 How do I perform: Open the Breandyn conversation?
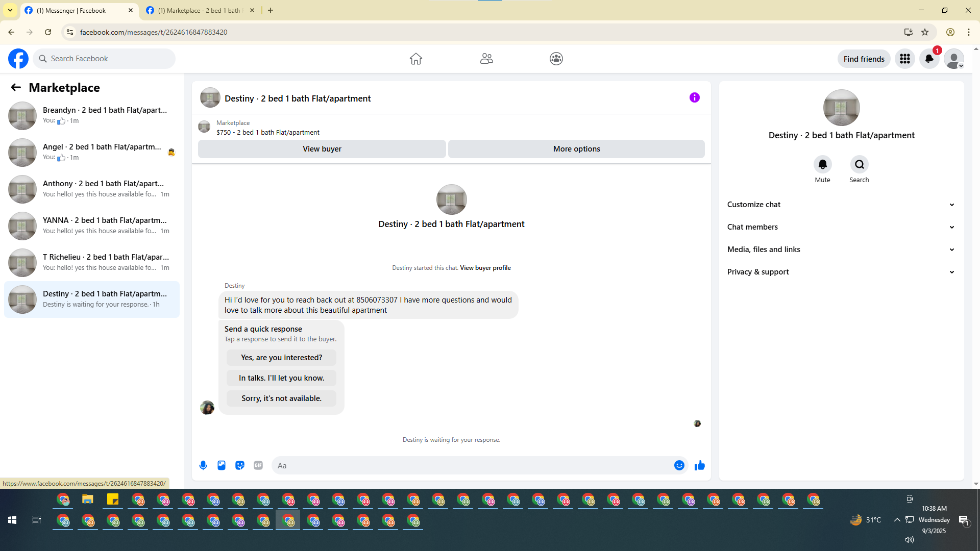tap(92, 116)
